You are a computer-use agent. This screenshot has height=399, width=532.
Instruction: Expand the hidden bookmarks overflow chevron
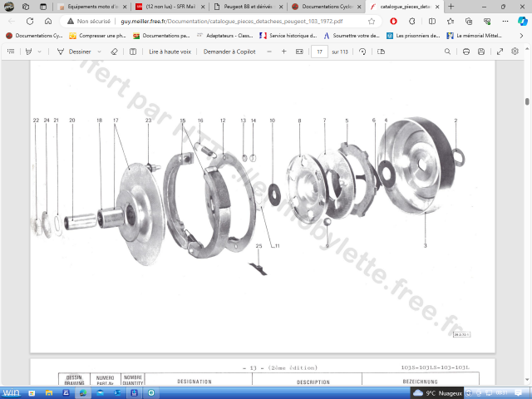tap(522, 36)
